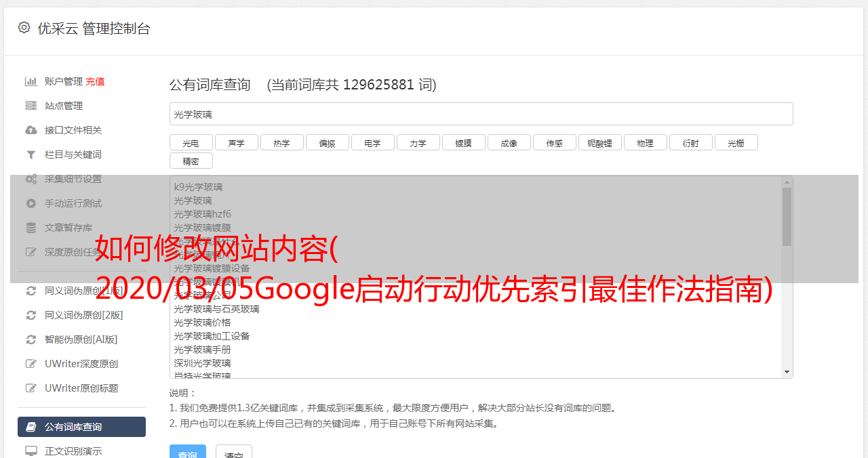Click the edit icon for UWriter原创标题

pos(31,388)
